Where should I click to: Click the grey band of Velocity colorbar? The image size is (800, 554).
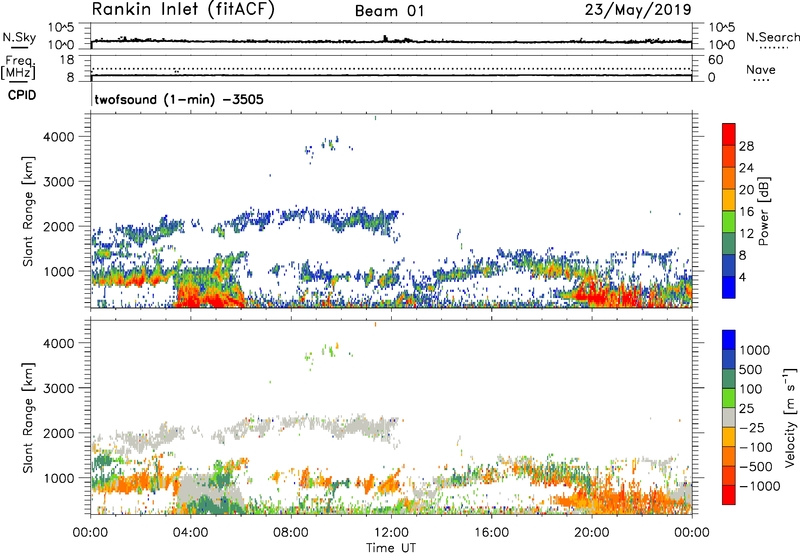(729, 417)
